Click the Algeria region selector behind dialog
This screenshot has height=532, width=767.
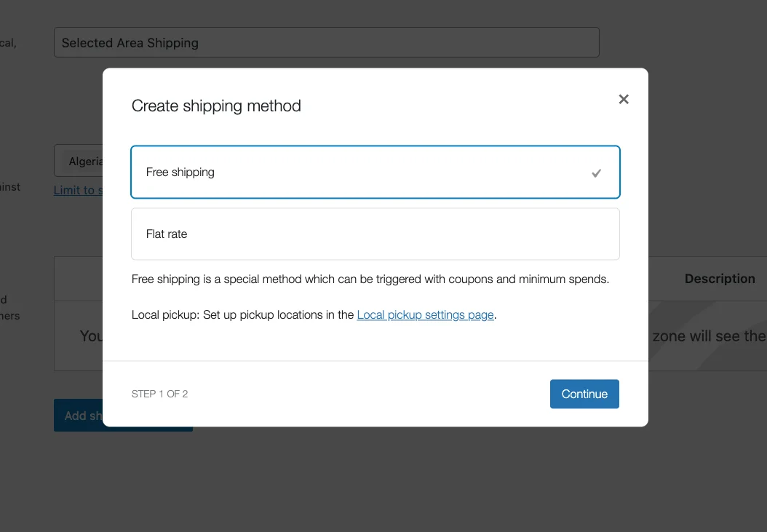(x=79, y=161)
